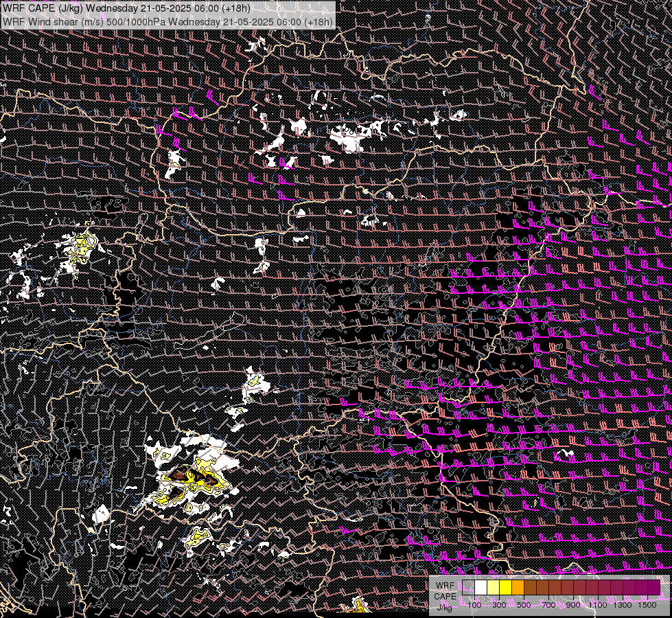Click the gray transparent legend swatch
This screenshot has width=672, height=618.
pyautogui.click(x=468, y=587)
